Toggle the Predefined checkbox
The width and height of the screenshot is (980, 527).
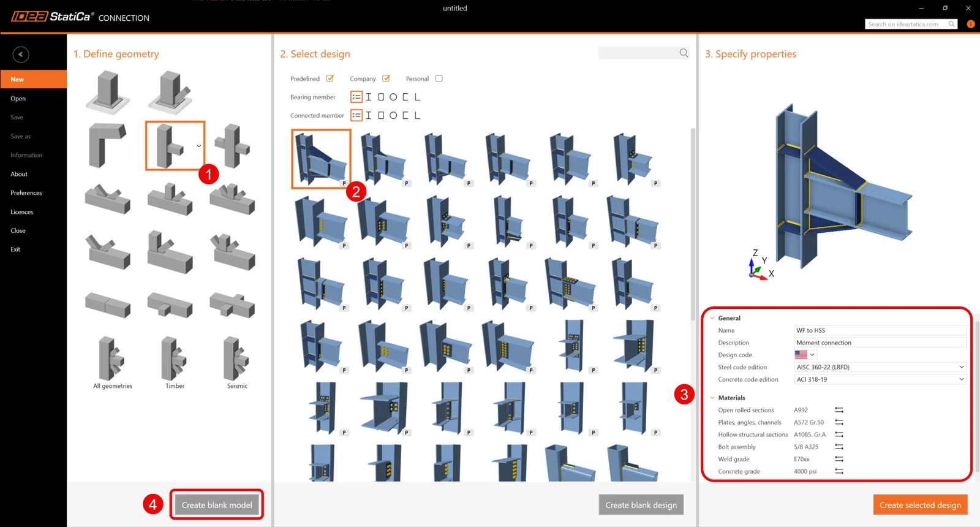click(330, 78)
